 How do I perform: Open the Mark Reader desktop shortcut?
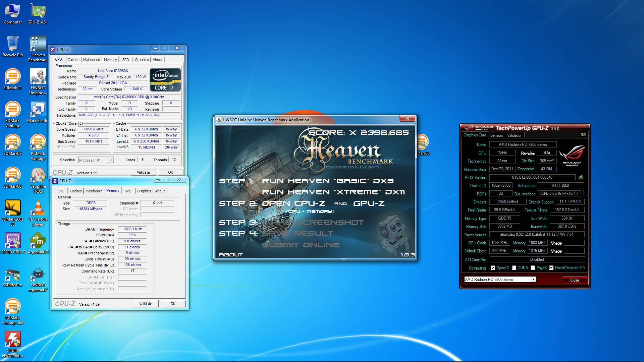pyautogui.click(x=37, y=112)
